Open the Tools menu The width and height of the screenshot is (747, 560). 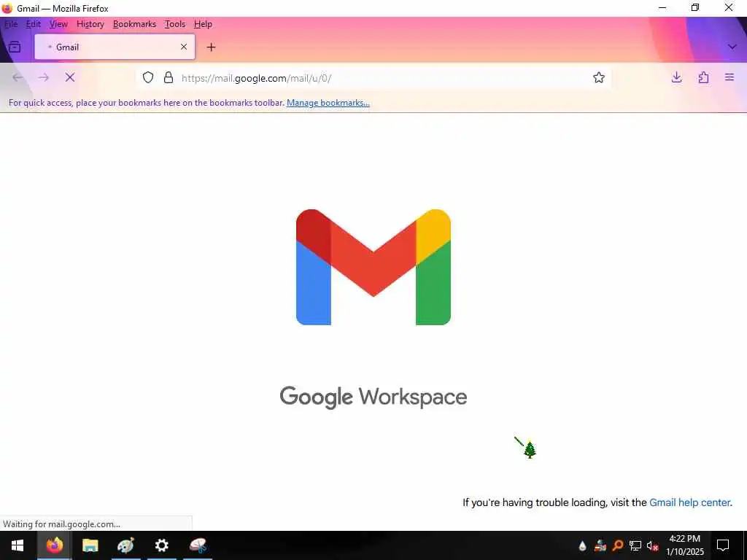(x=175, y=24)
